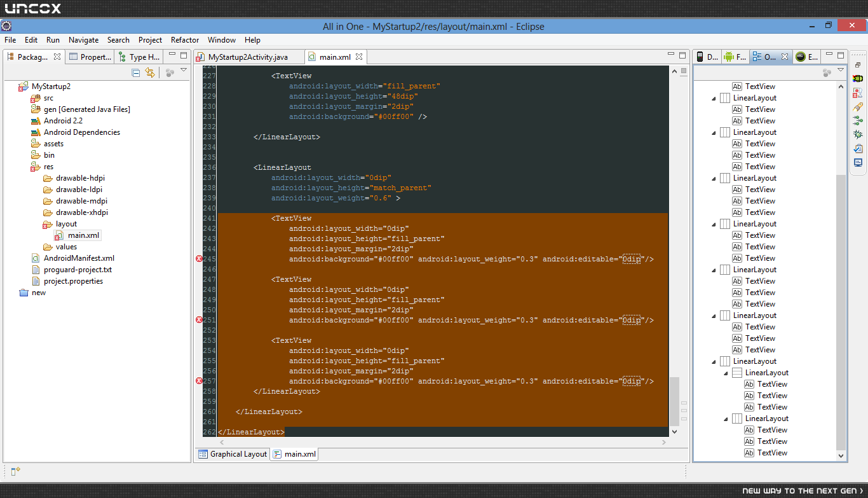Toggle Link with Editor in Package Explorer
This screenshot has height=498, width=868.
click(150, 73)
